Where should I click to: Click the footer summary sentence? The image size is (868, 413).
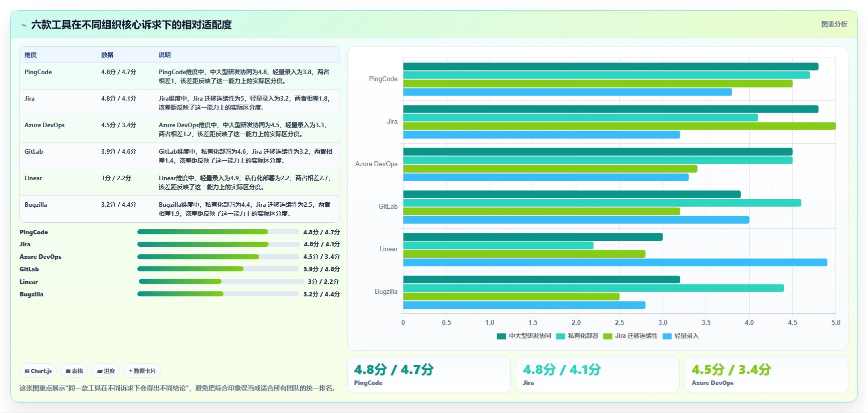point(178,388)
